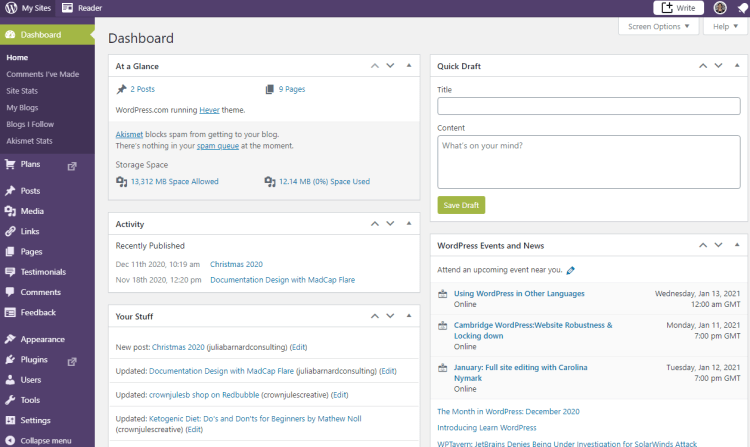This screenshot has height=447, width=750.
Task: Click media icon beside 12.14 MB Space Used
Action: pos(270,182)
